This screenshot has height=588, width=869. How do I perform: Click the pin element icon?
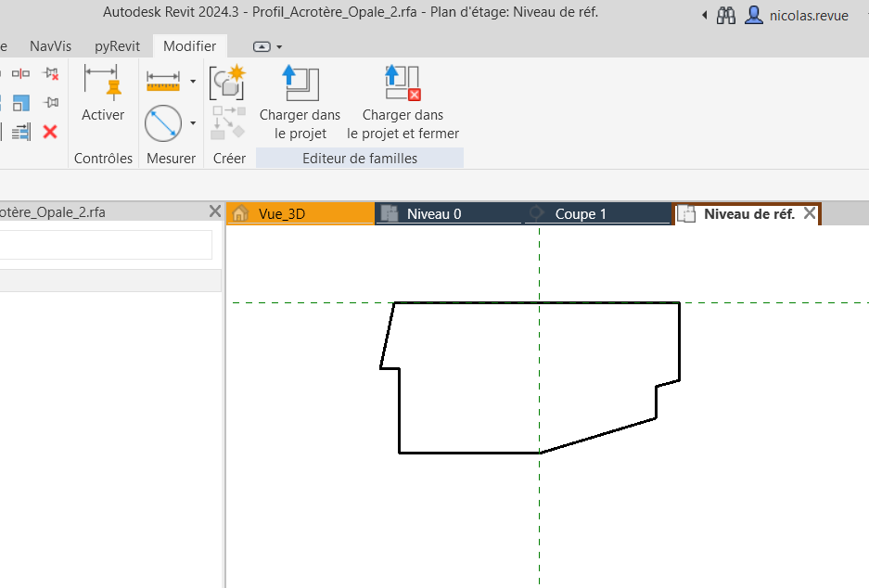click(50, 103)
